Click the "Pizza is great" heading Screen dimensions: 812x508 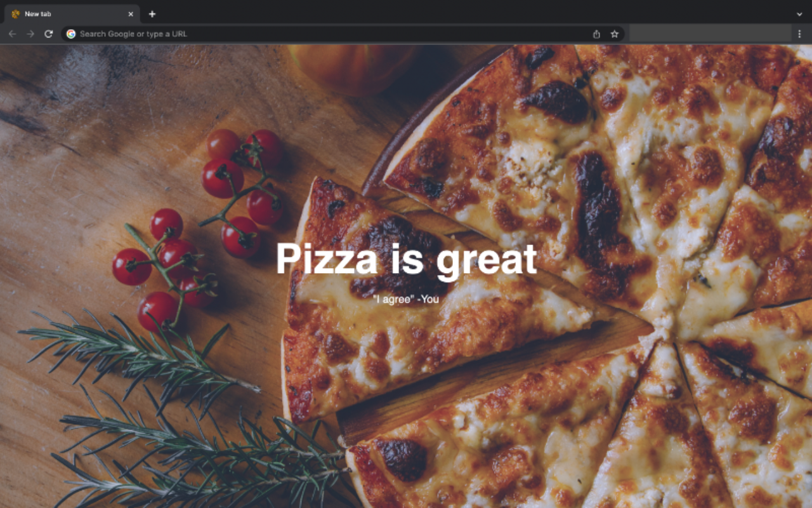tap(407, 260)
